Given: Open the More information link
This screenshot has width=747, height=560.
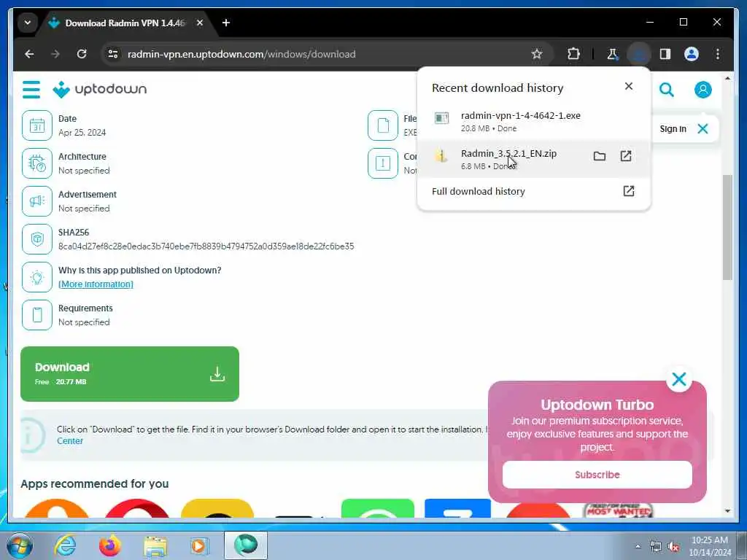Looking at the screenshot, I should 96,284.
